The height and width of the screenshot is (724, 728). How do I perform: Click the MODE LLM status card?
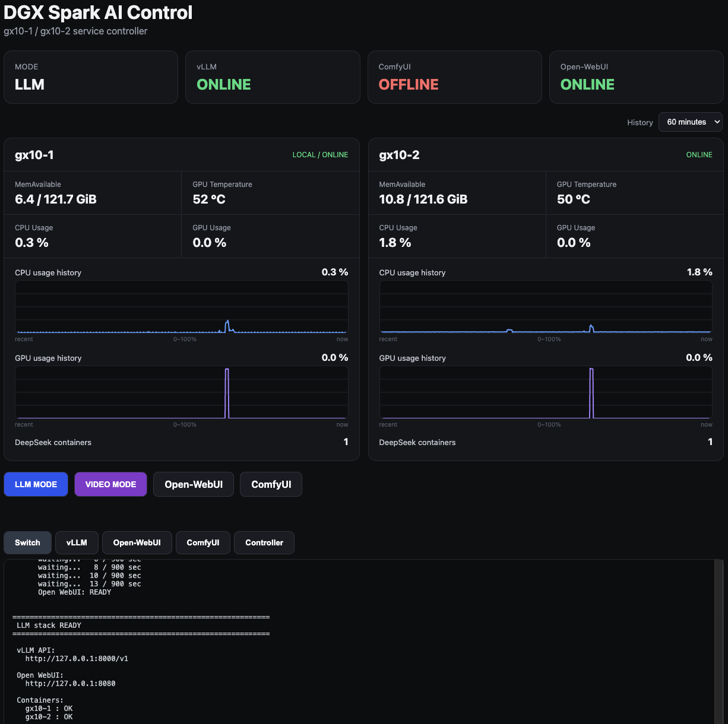click(x=91, y=77)
